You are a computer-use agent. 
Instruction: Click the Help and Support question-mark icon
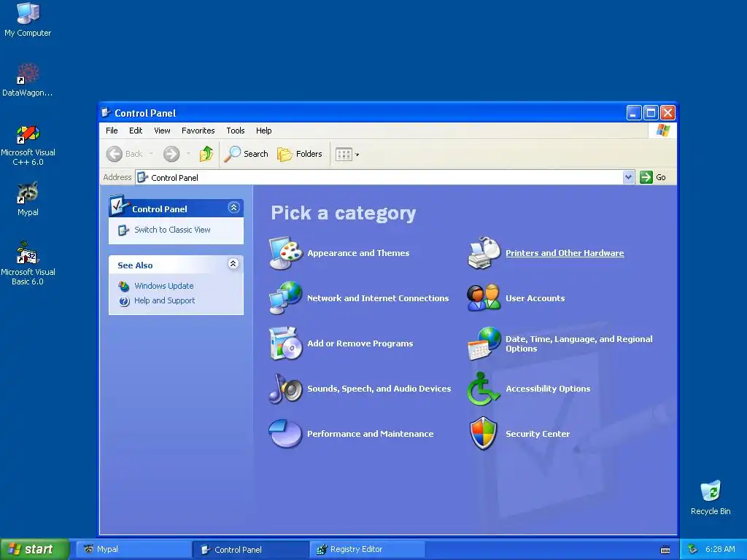tap(124, 301)
